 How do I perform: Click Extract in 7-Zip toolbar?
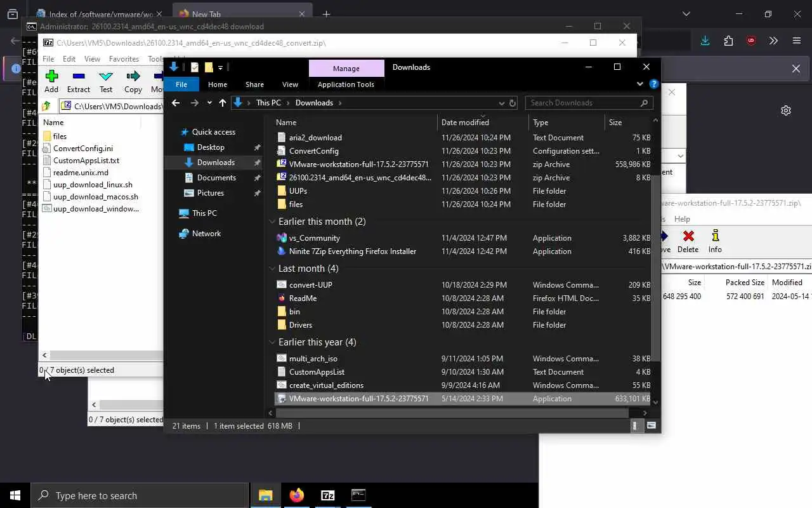pyautogui.click(x=79, y=81)
